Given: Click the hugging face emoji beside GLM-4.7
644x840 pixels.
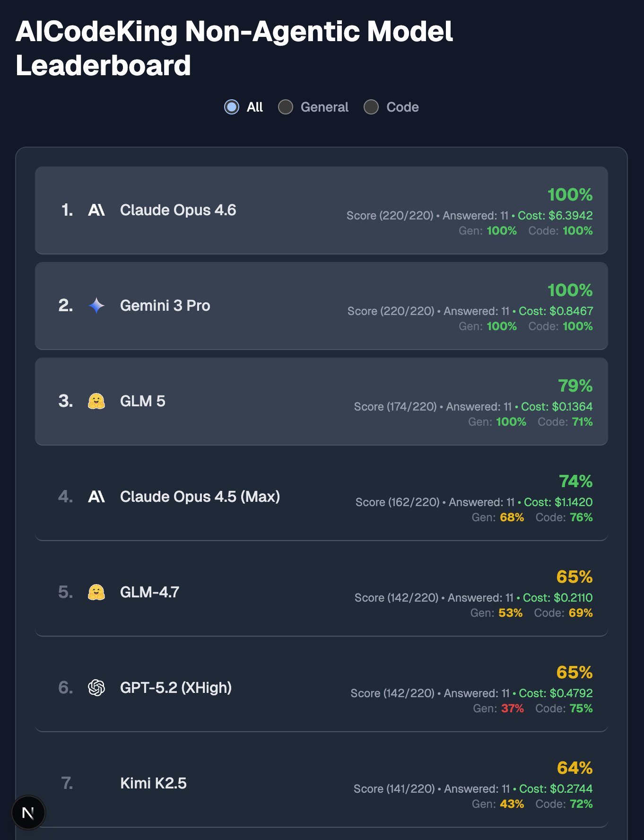Looking at the screenshot, I should 96,592.
